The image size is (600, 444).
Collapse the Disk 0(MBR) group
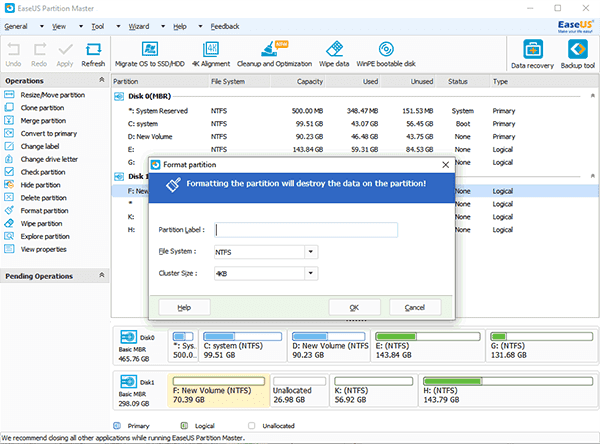tap(592, 96)
